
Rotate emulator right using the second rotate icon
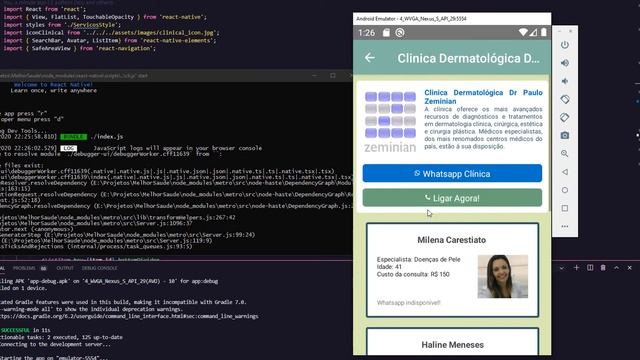coord(565,118)
